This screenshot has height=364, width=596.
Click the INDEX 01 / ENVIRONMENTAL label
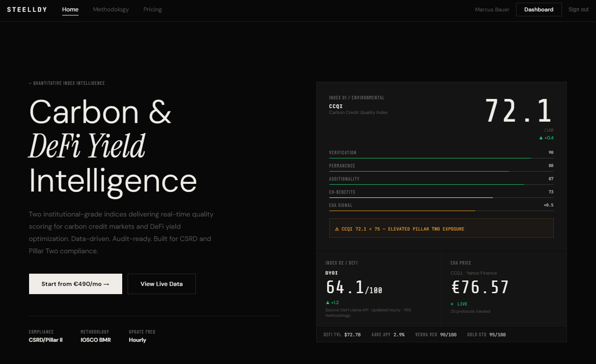(x=357, y=98)
